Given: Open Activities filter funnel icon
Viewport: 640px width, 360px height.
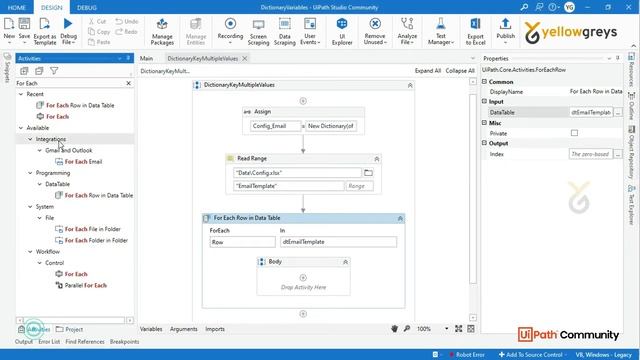Looking at the screenshot, I should tap(54, 71).
